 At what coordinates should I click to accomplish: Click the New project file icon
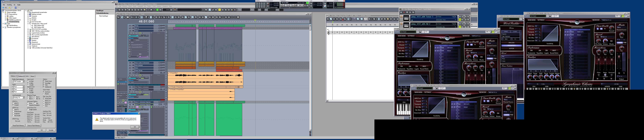click(x=119, y=10)
